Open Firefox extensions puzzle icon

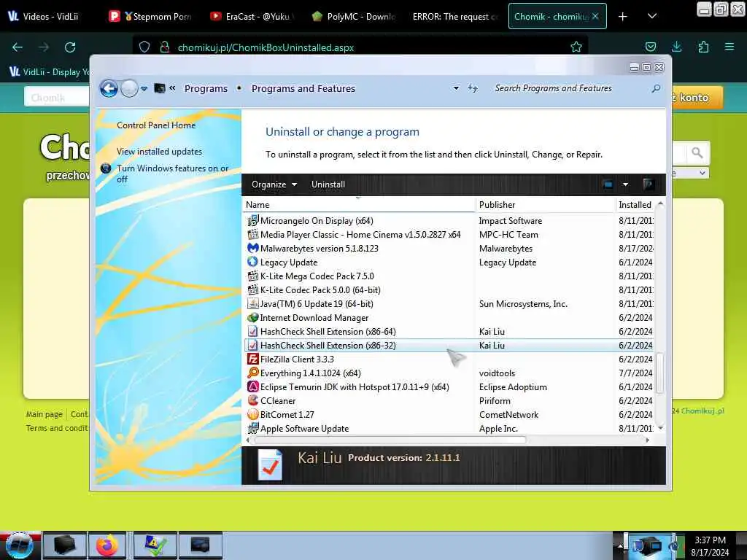click(x=703, y=47)
